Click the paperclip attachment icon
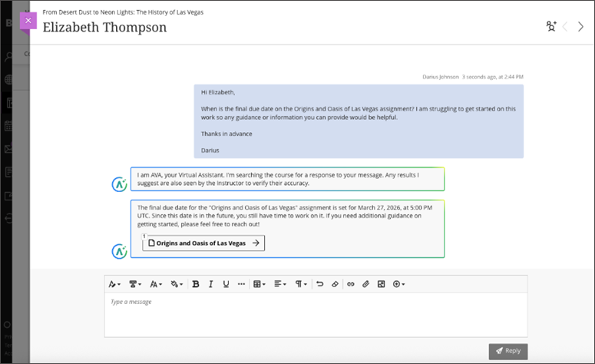Viewport: 595px width, 364px height. click(x=366, y=284)
